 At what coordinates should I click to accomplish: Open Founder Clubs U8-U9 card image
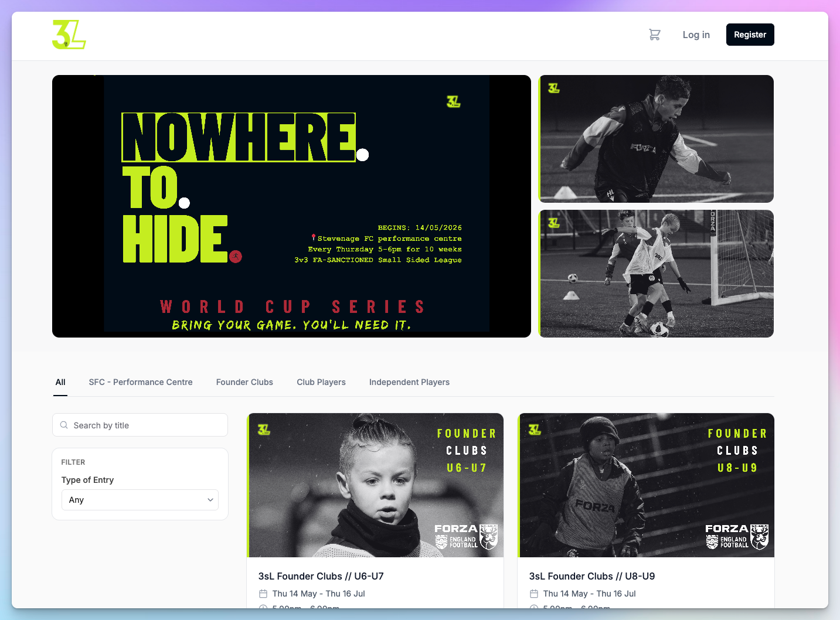pos(646,485)
